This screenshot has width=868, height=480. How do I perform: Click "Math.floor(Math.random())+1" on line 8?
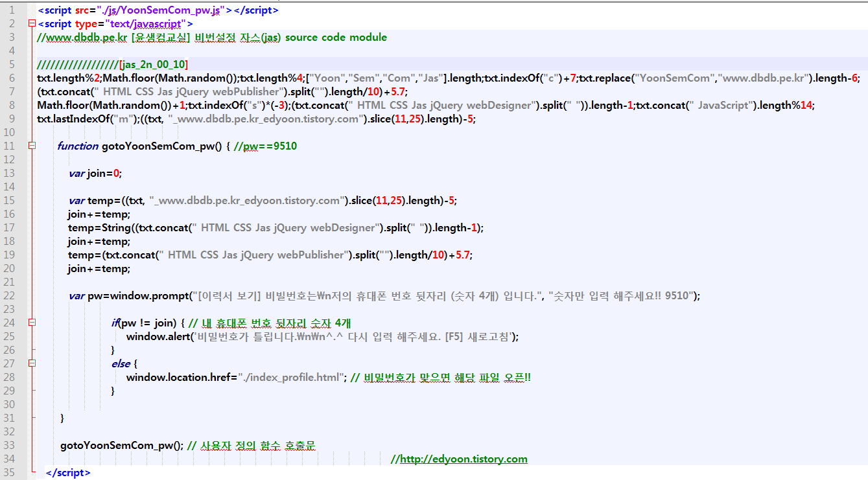111,106
